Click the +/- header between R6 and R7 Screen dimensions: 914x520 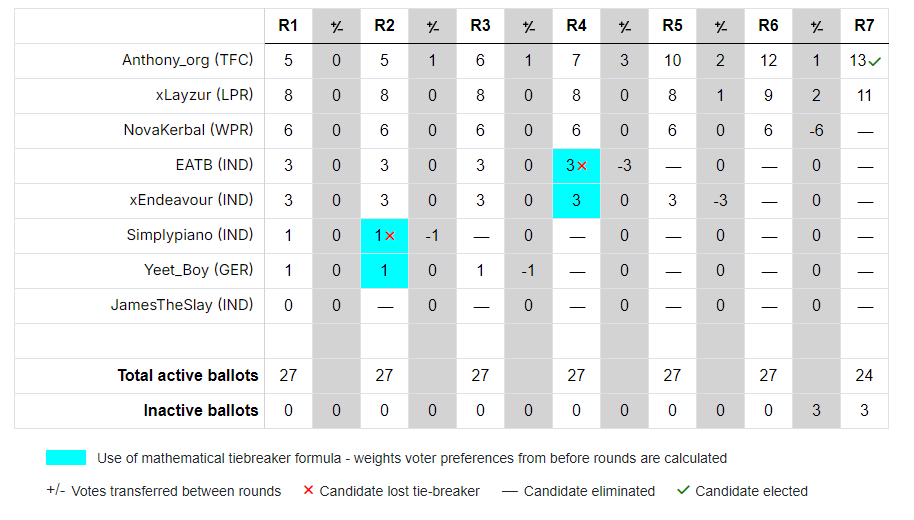coord(816,26)
